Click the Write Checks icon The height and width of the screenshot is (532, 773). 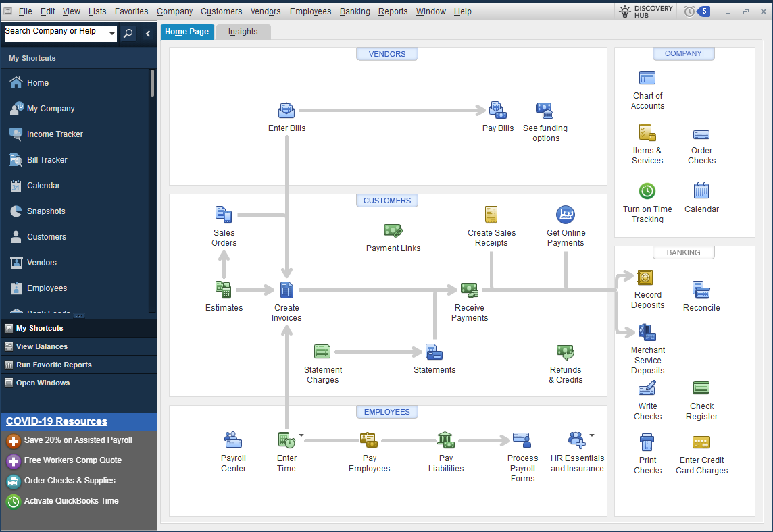[647, 389]
